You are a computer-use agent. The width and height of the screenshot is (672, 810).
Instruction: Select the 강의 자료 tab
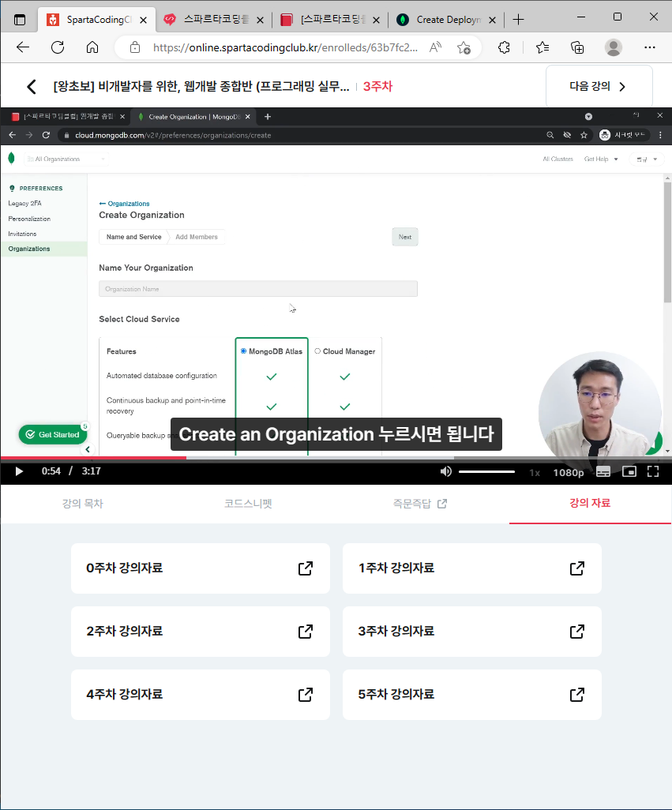[590, 503]
